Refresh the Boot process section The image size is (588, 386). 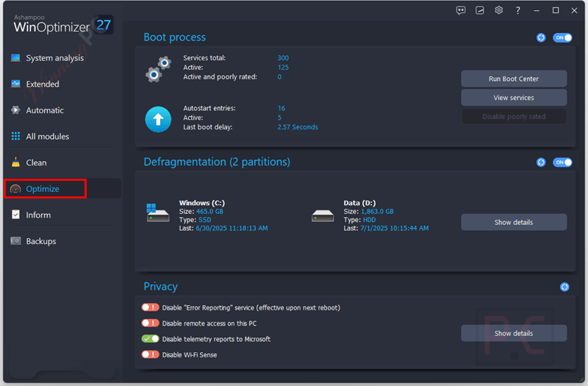(541, 37)
